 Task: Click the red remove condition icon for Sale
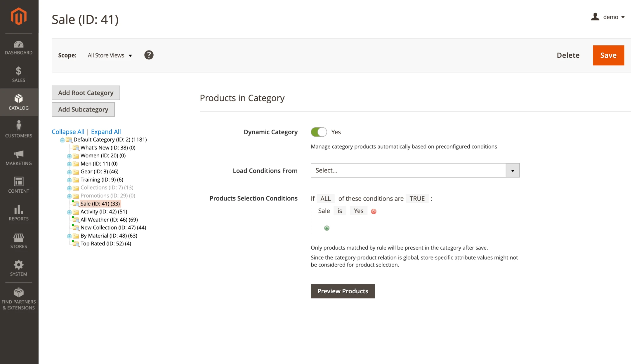pos(374,211)
